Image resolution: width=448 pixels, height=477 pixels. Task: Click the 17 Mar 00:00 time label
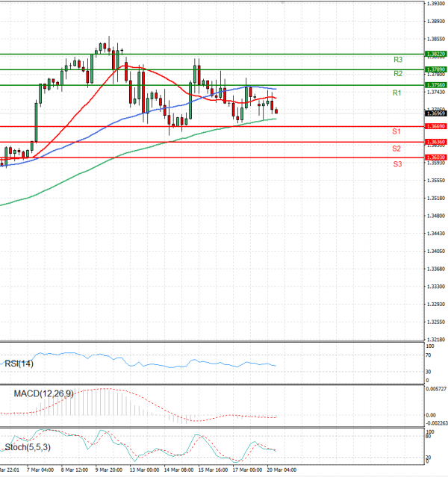[x=247, y=470]
